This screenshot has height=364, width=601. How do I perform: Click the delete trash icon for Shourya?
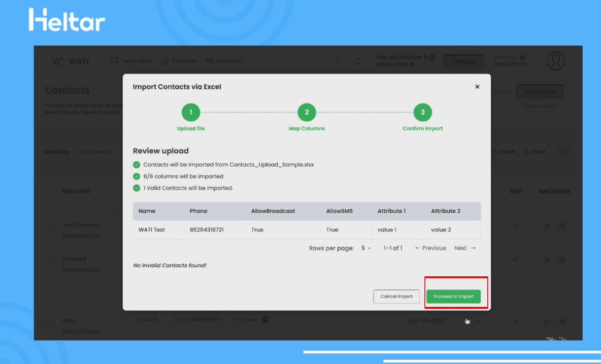(562, 260)
